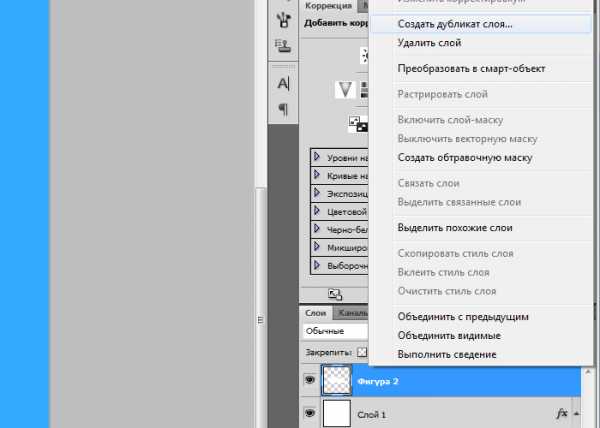Toggle lock transparent pixels checkbox

tap(362, 352)
